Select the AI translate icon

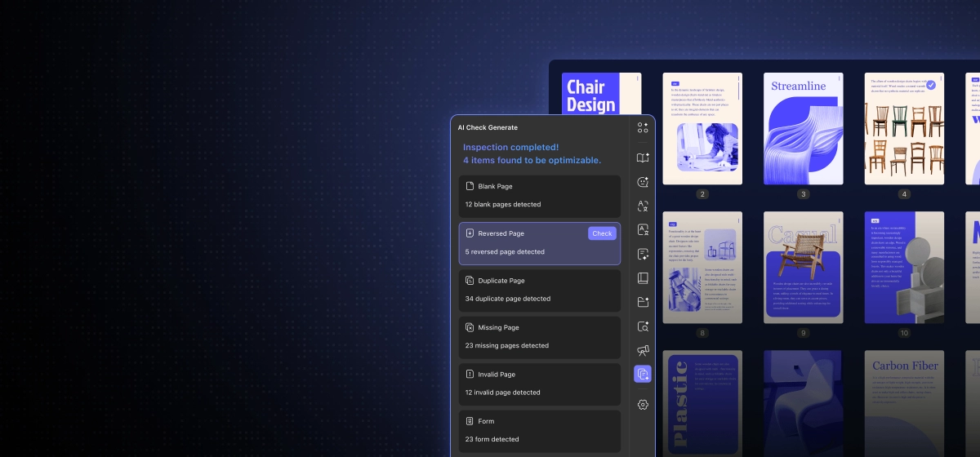point(643,206)
